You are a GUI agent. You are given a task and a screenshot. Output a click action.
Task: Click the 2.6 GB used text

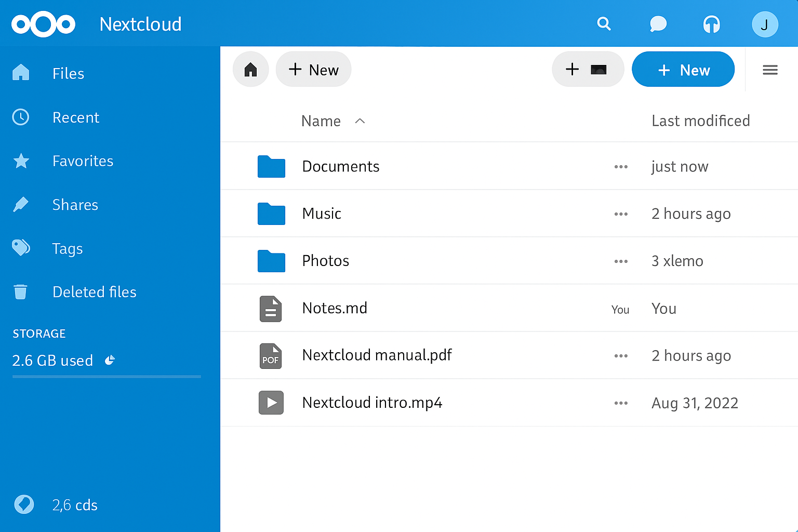point(52,361)
